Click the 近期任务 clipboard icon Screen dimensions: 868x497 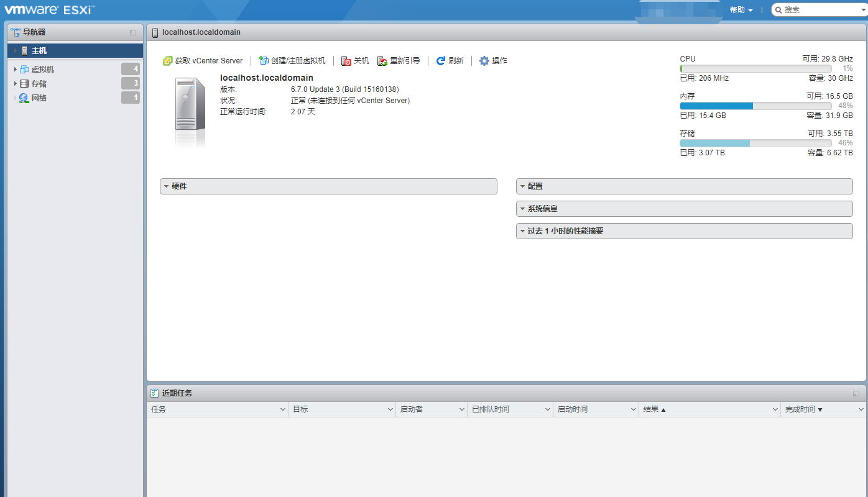155,393
